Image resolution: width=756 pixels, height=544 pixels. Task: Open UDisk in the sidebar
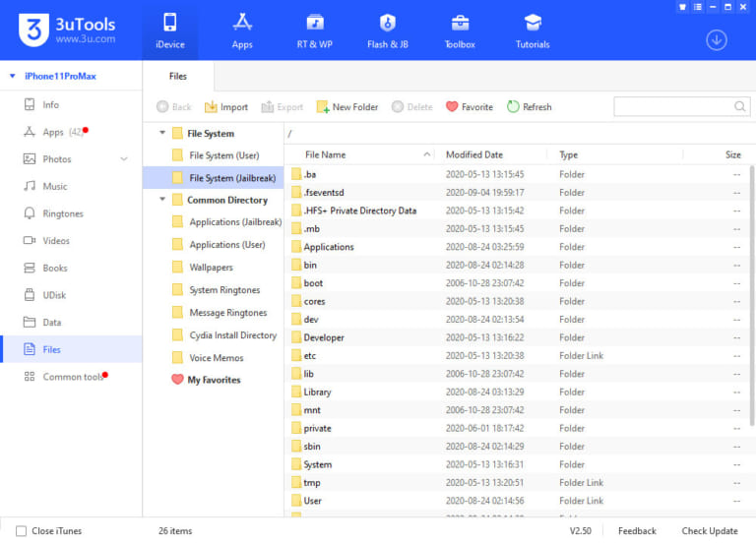pyautogui.click(x=71, y=295)
